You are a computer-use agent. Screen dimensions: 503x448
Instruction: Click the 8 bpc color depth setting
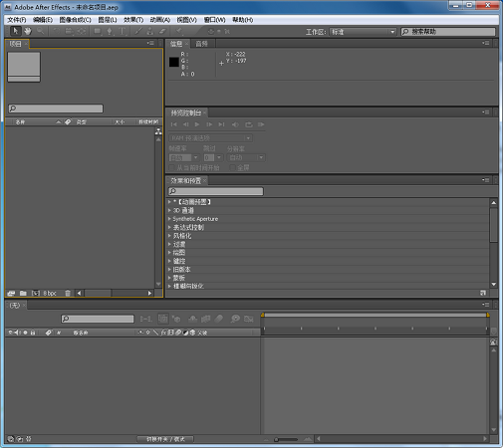click(x=50, y=294)
